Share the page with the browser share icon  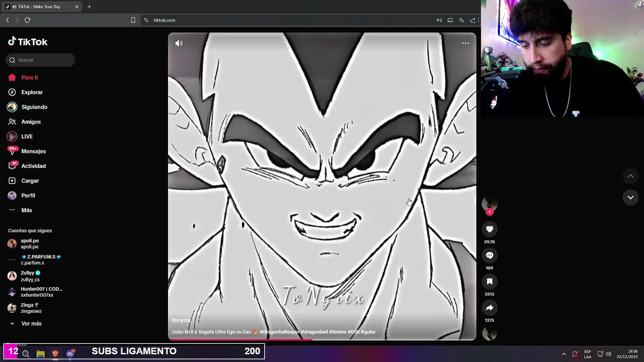[x=473, y=20]
